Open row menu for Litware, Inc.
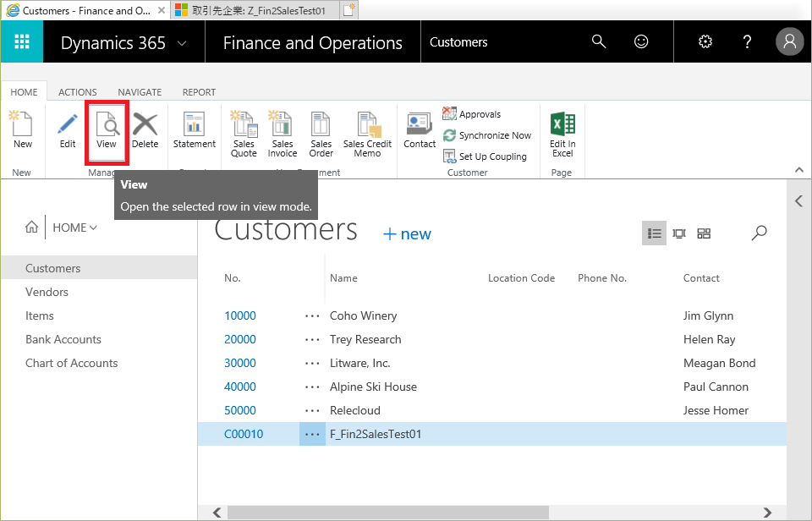812x521 pixels. (x=312, y=364)
